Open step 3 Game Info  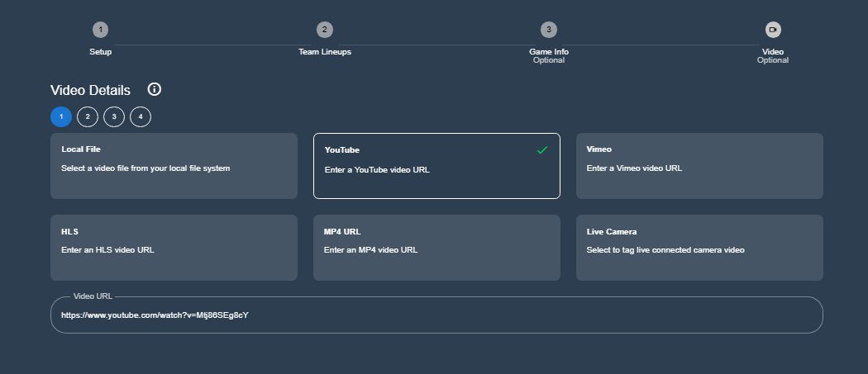(x=548, y=30)
